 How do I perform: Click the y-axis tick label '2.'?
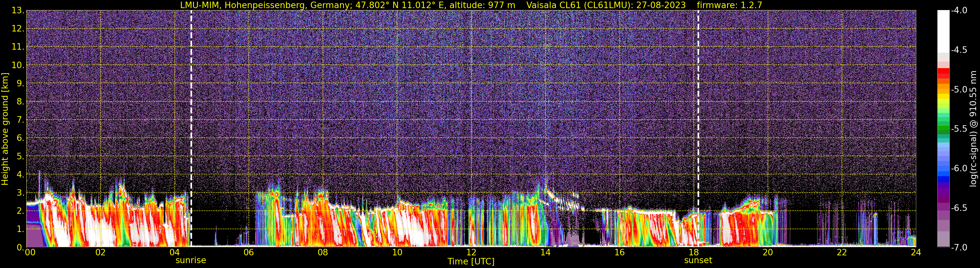[20, 211]
